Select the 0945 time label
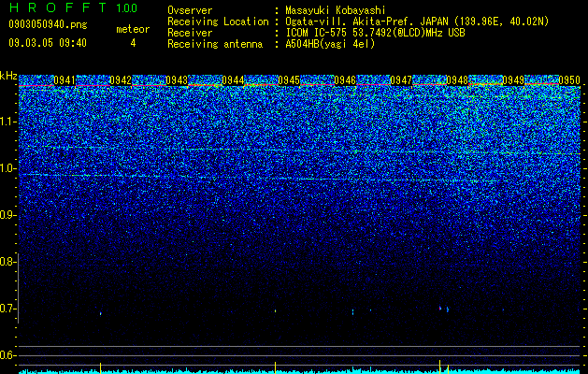588x374 pixels. 289,80
